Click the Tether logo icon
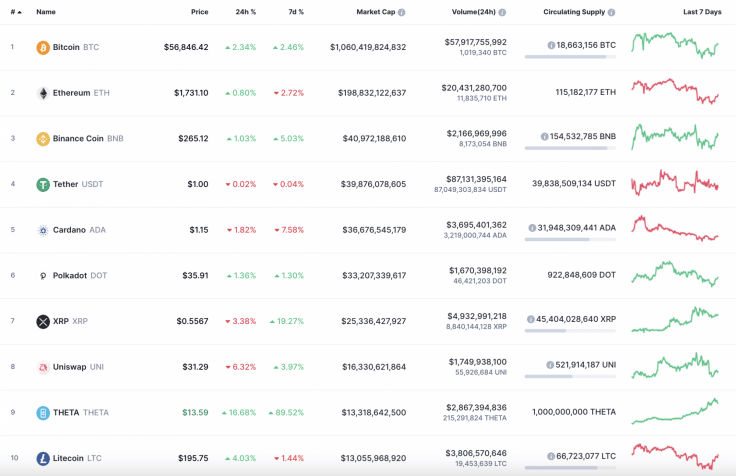 coord(43,185)
